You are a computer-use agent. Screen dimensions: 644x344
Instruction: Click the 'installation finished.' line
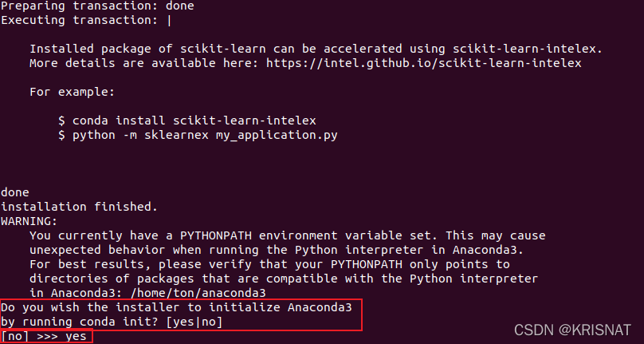(x=79, y=207)
